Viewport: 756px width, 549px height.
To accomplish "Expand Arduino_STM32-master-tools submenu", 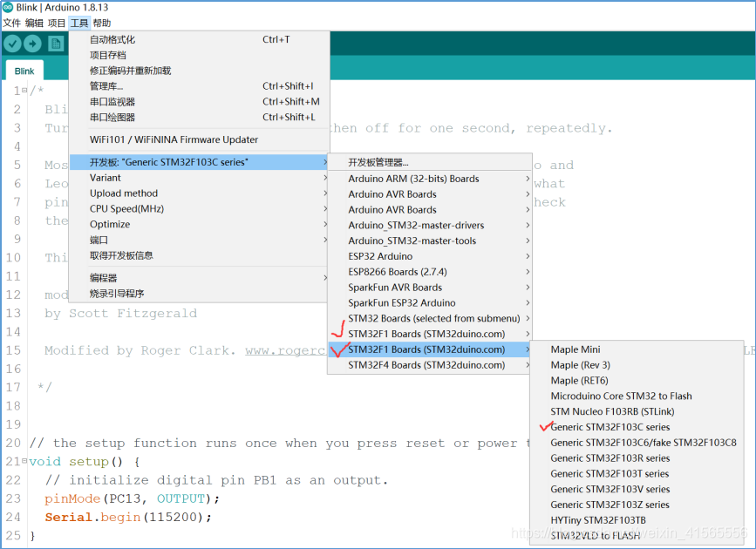I will [x=430, y=241].
